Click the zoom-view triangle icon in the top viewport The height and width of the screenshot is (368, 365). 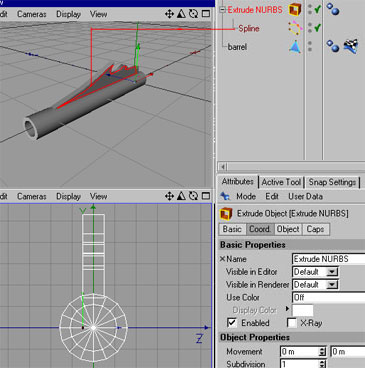(x=181, y=14)
